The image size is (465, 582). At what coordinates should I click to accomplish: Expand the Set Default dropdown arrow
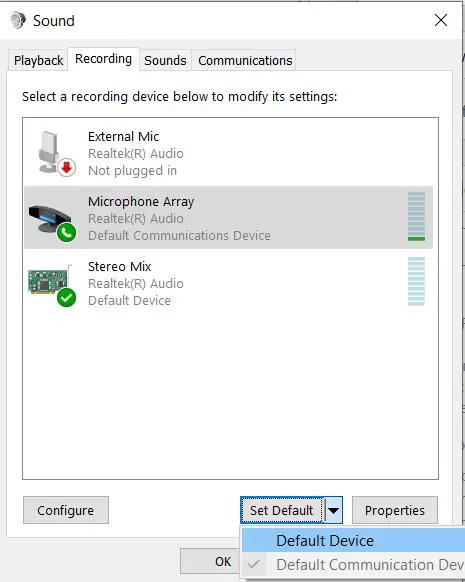(x=333, y=510)
